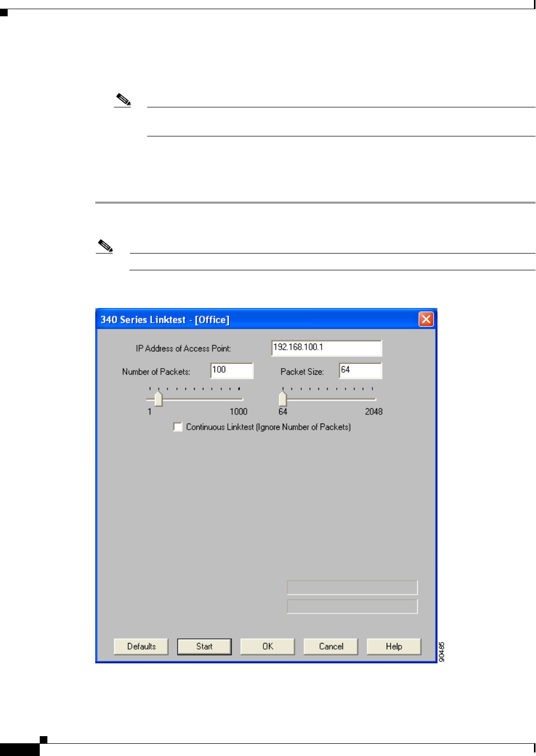
Task: Click the IP Address of Access Point field
Action: pyautogui.click(x=327, y=348)
